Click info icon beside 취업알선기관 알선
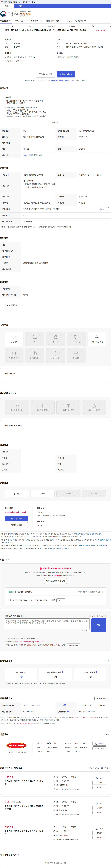The image size is (111, 868). click(62, 672)
